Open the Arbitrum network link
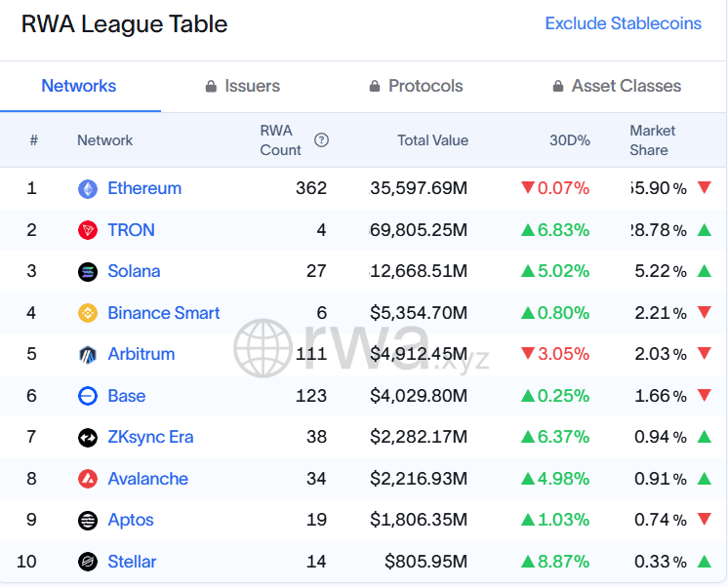Image resolution: width=728 pixels, height=587 pixels. click(142, 354)
